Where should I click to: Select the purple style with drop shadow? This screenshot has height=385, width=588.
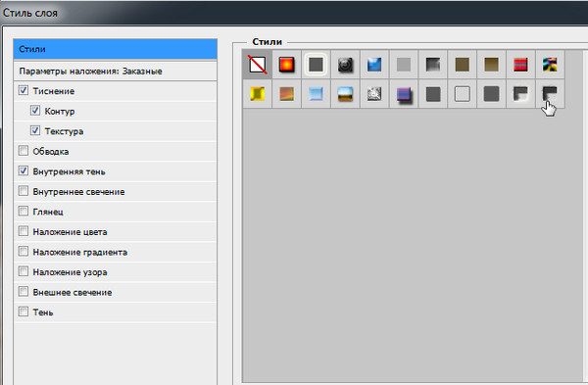(x=404, y=94)
